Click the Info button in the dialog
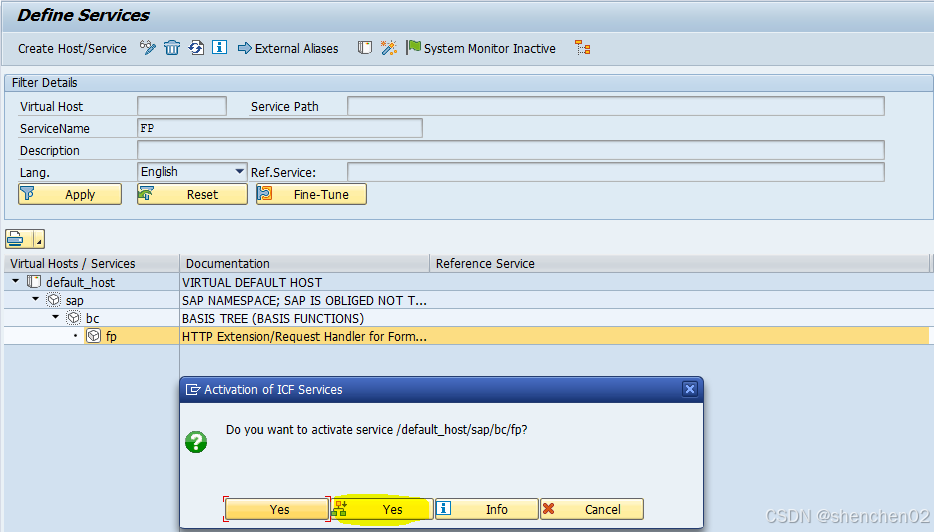This screenshot has width=934, height=532. tap(486, 509)
